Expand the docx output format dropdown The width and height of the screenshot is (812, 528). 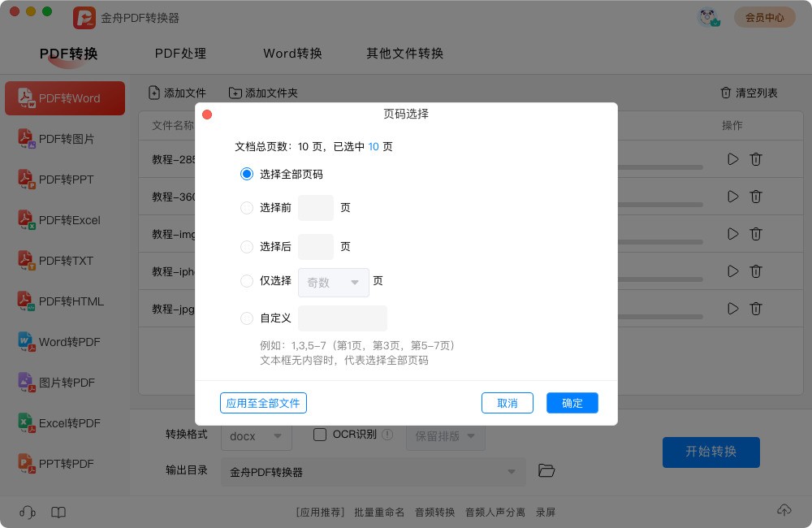pyautogui.click(x=256, y=436)
